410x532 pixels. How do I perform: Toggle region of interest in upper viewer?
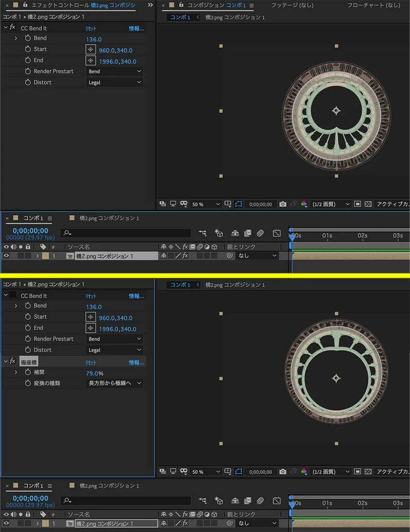point(357,204)
